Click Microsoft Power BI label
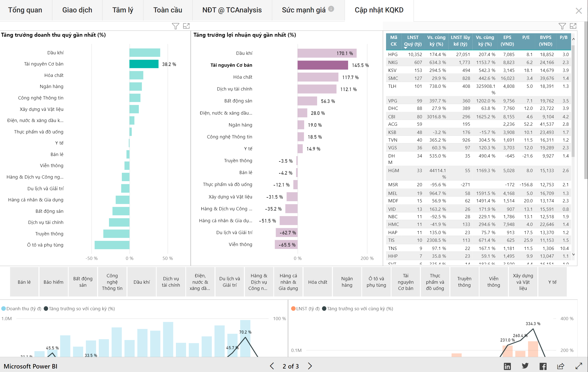Screen dimensions: 588x372 (30, 366)
